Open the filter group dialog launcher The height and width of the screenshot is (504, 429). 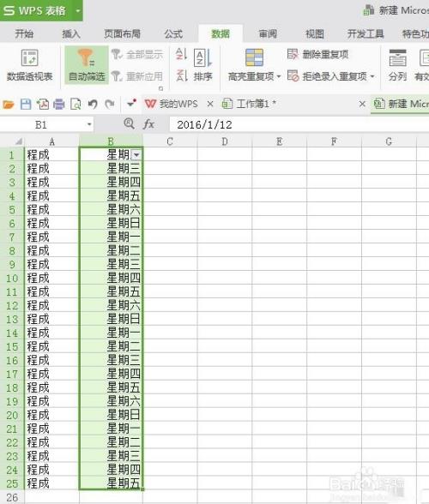click(161, 88)
